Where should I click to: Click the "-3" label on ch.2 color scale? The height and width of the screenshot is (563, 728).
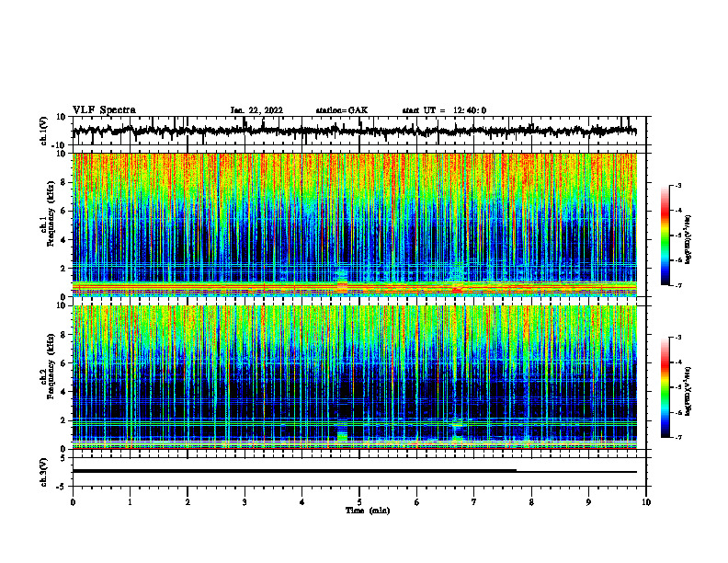click(x=678, y=338)
